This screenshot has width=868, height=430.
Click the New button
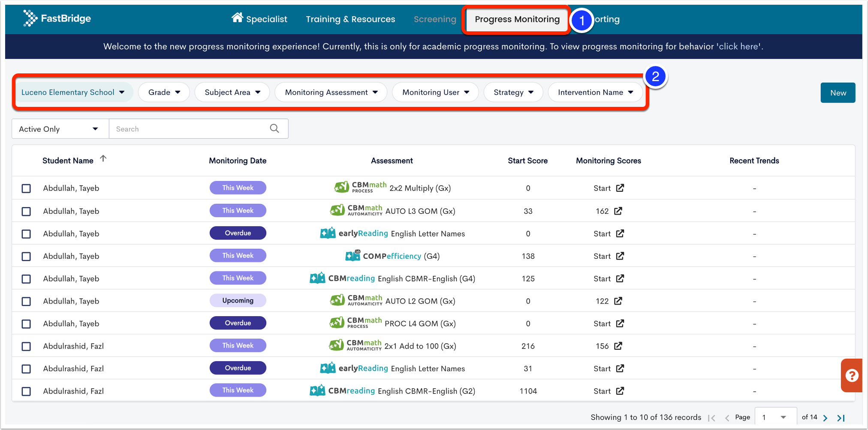838,93
